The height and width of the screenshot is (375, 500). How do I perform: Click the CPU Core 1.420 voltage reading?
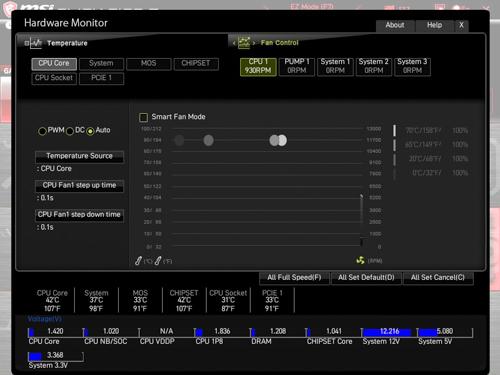tap(55, 331)
